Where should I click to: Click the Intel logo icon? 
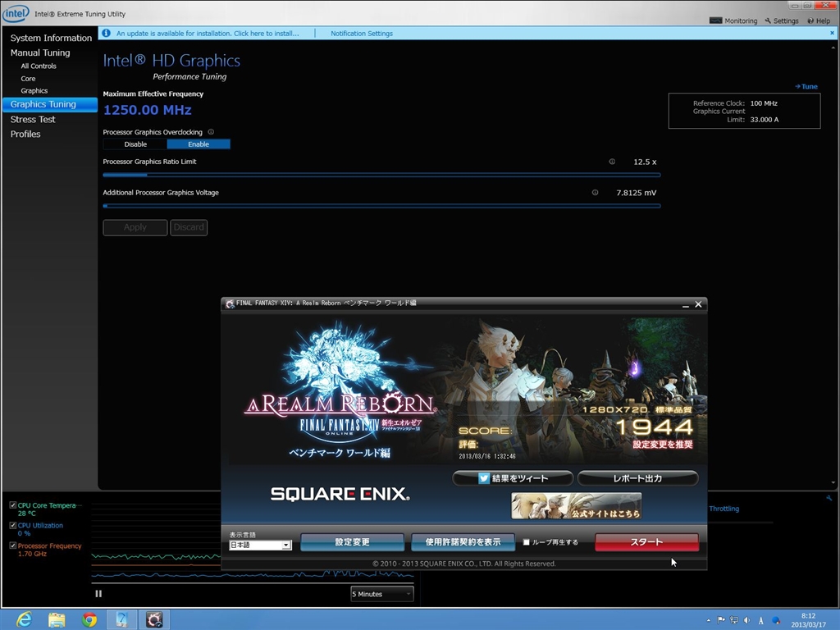[x=16, y=13]
